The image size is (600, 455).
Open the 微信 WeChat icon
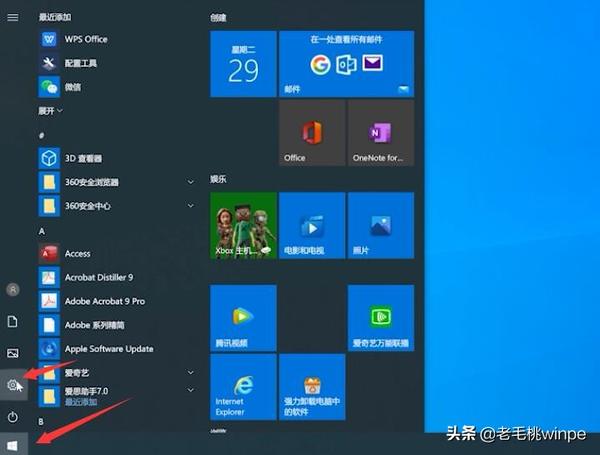click(49, 87)
